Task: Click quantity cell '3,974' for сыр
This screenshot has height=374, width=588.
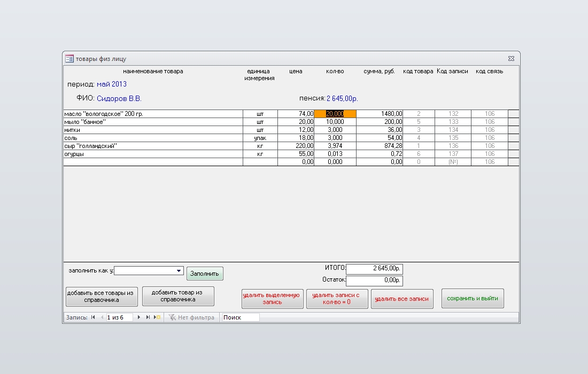Action: tap(335, 146)
